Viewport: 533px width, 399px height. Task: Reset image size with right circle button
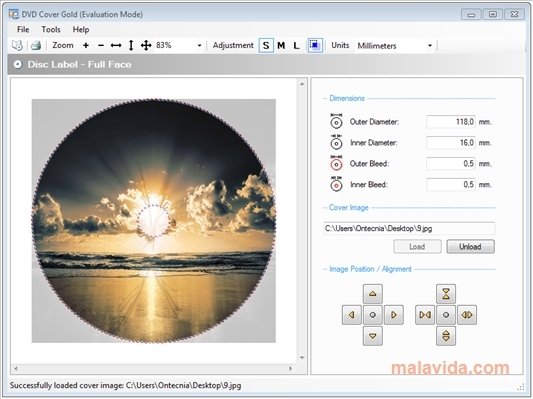coord(446,315)
